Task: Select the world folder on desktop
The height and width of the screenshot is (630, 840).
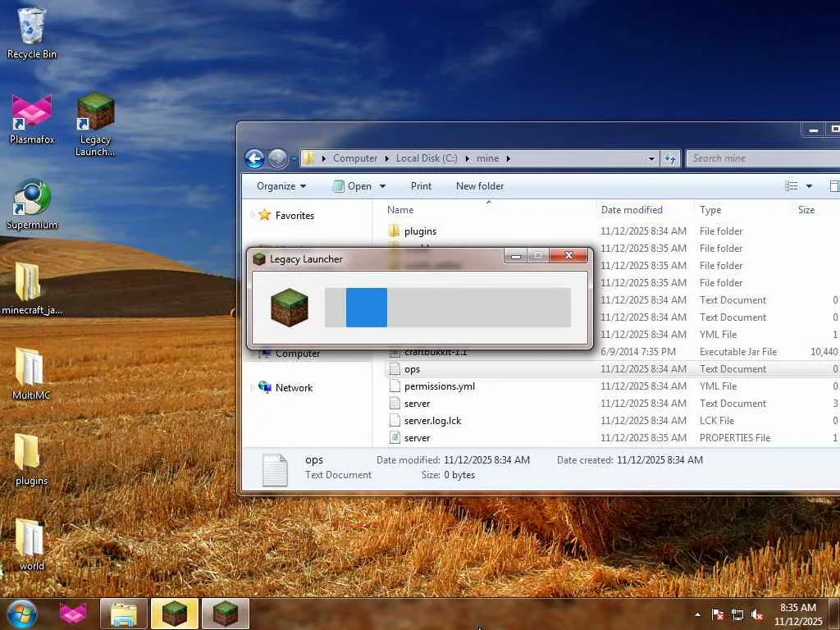Action: [x=31, y=545]
